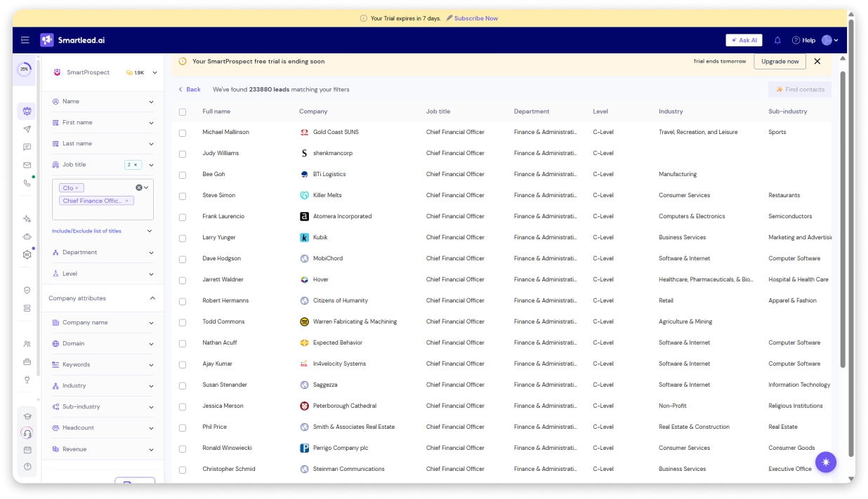Open the chat message sidebar icon
This screenshot has width=868, height=499.
pos(27,147)
